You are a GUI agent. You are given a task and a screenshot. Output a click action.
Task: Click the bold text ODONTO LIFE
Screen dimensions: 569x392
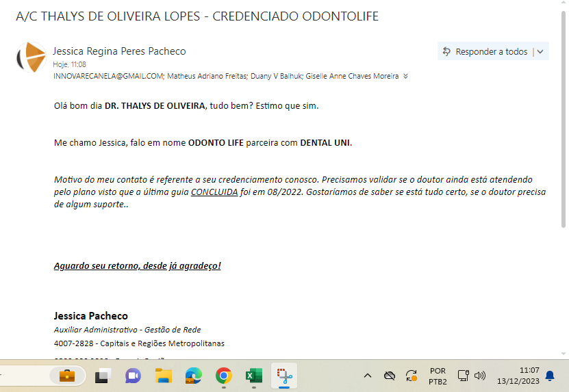pos(216,143)
